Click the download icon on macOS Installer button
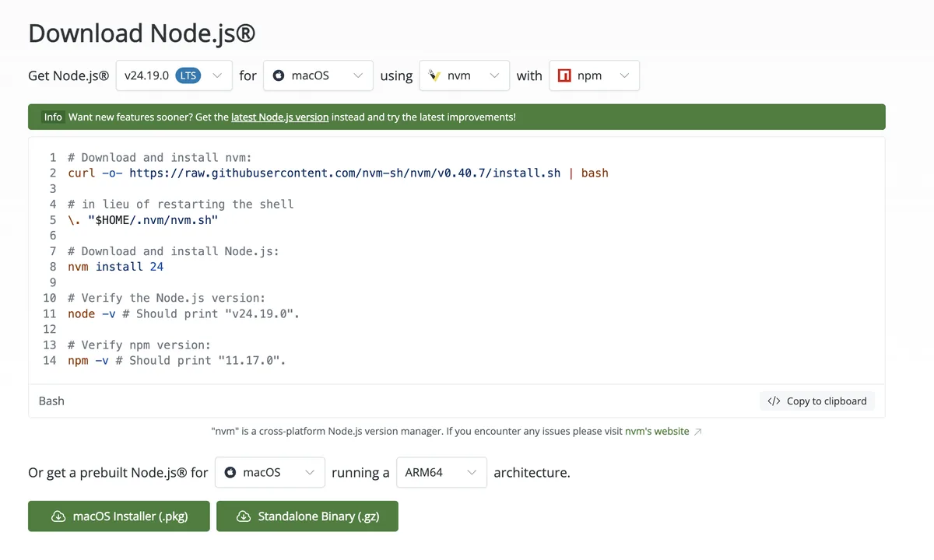 pyautogui.click(x=58, y=516)
